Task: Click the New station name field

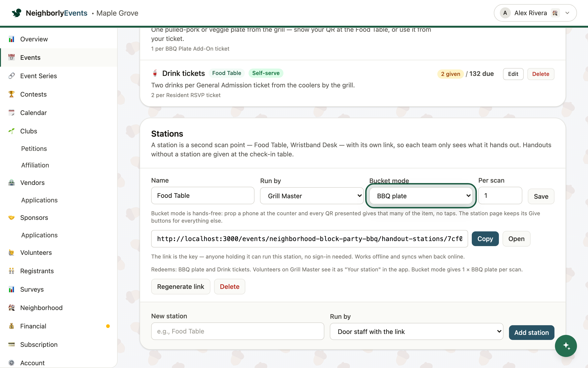Action: pos(238,331)
